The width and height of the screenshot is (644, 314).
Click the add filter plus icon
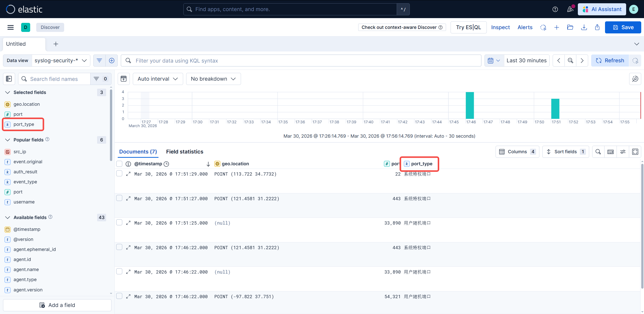112,61
